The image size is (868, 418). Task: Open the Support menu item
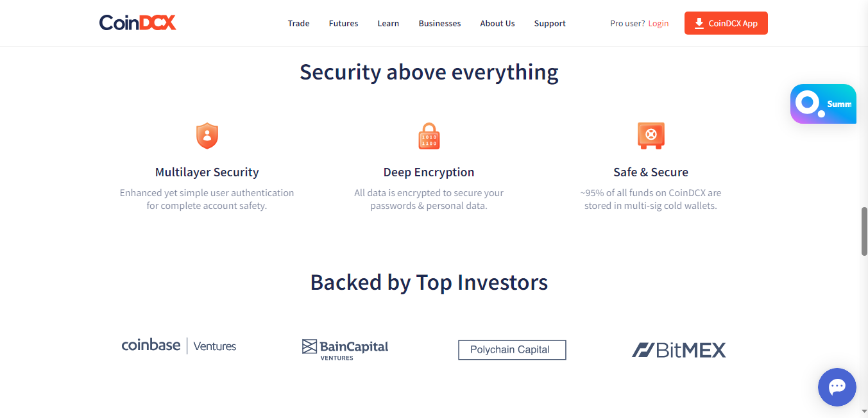pos(550,24)
